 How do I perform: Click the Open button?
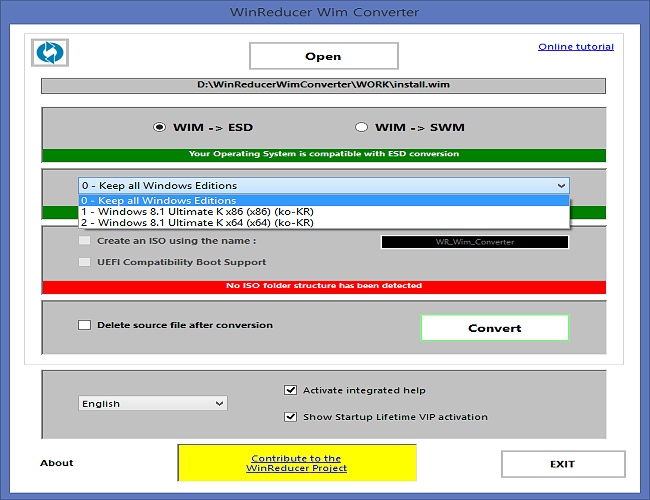[x=323, y=56]
